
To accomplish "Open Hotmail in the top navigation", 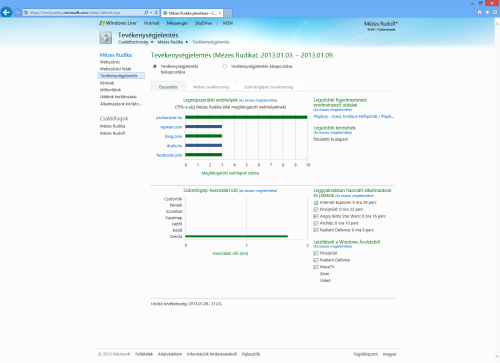I will (x=151, y=23).
